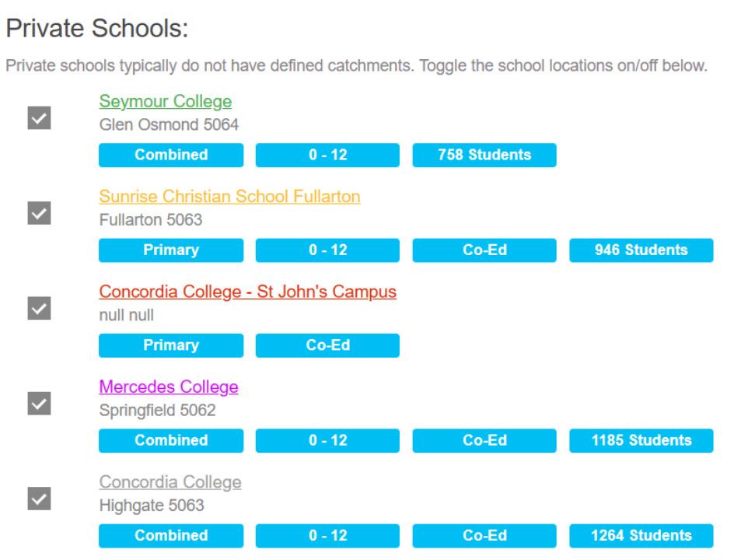Click the 1264 Students badge

(x=641, y=536)
